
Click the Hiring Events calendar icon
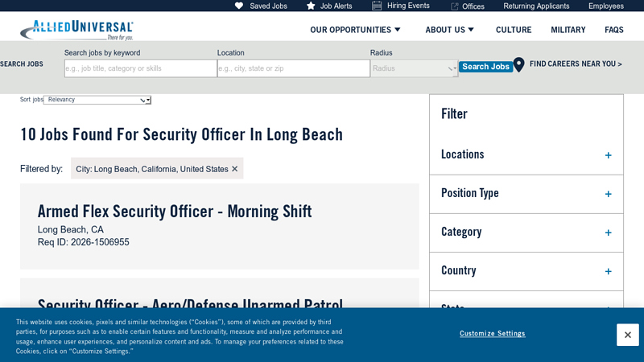[377, 6]
